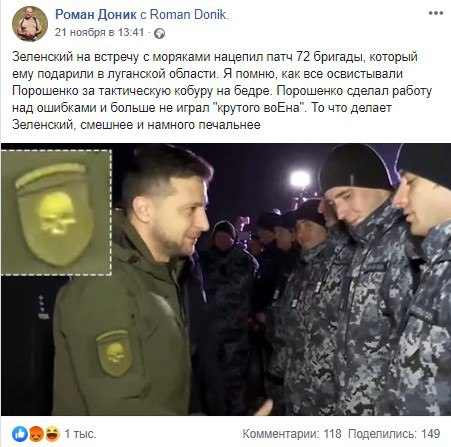Screen dimensions: 451x447
Task: Click the 21 ноября в 13:41 timestamp
Action: point(99,33)
